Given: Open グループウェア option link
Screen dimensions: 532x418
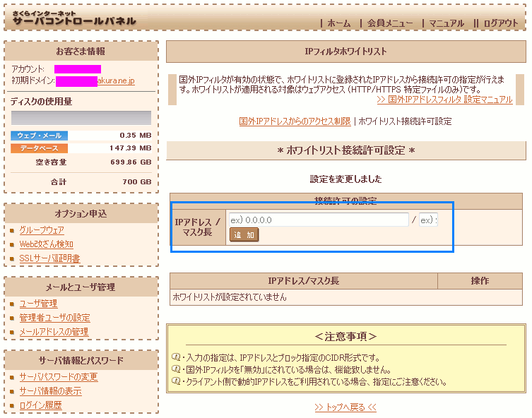Looking at the screenshot, I should coord(42,230).
